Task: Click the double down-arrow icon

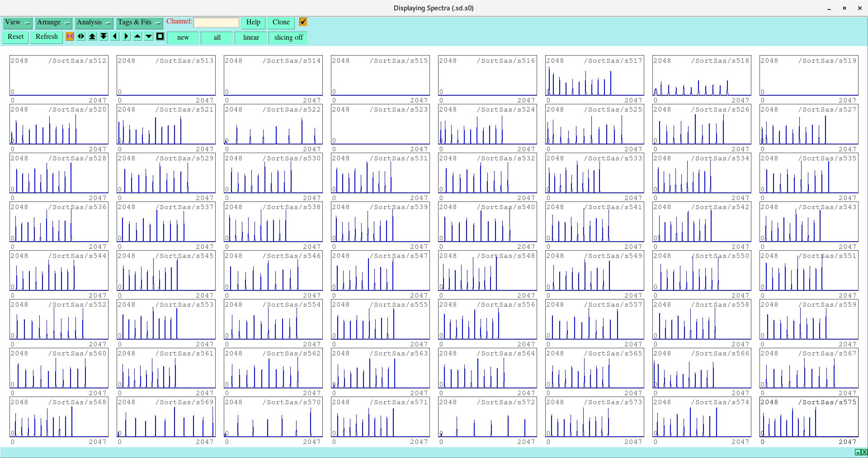Action: coord(104,37)
